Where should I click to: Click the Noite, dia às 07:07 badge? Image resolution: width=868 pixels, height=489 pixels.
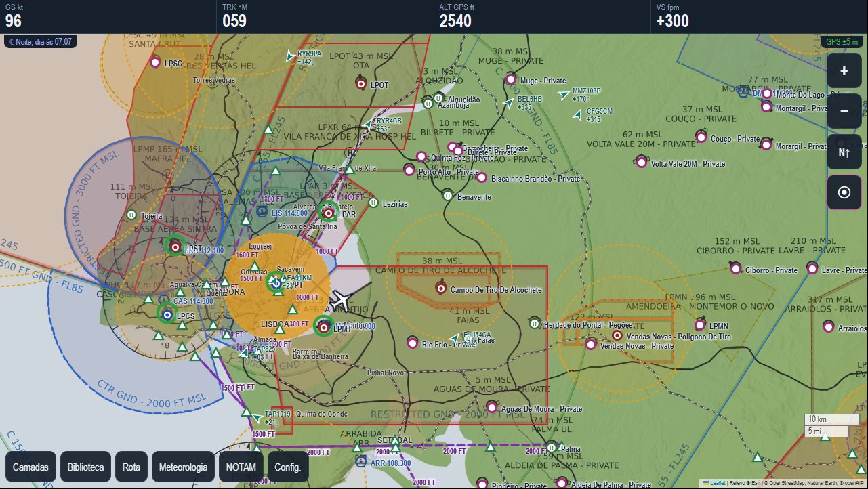pos(41,42)
